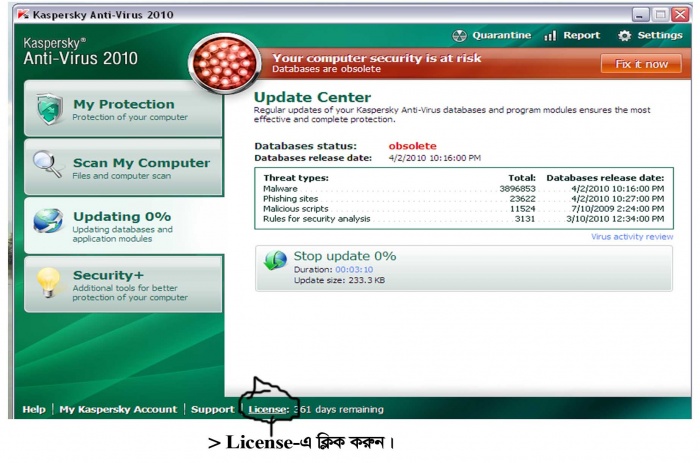The height and width of the screenshot is (463, 700).
Task: Click '361 days remaining' license text
Action: pos(338,409)
